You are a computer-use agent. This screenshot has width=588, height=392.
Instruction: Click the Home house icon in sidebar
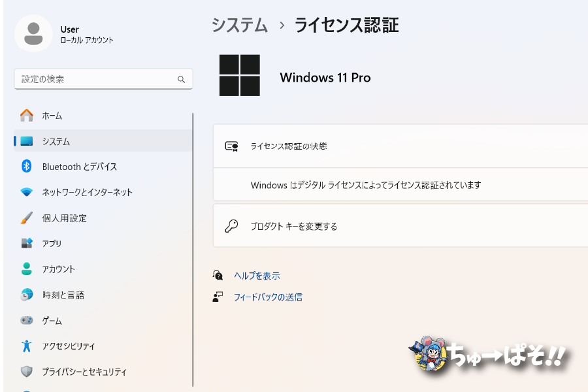pos(27,116)
